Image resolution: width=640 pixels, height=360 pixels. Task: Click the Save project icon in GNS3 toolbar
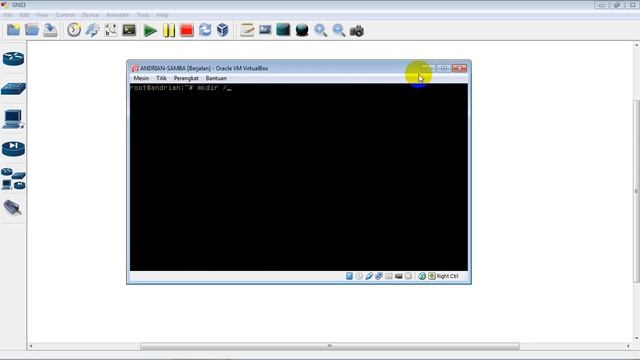click(x=50, y=30)
